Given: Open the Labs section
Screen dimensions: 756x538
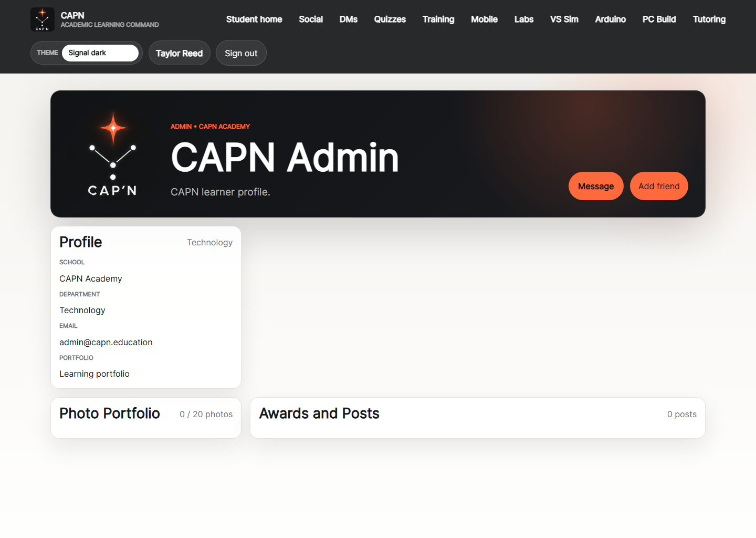Looking at the screenshot, I should [x=524, y=19].
